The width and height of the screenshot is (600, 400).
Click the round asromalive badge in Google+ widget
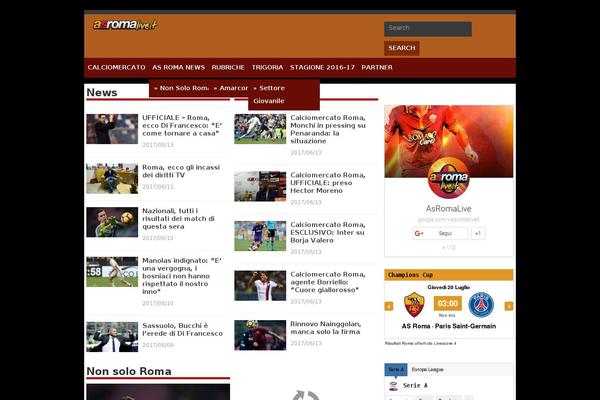448,179
